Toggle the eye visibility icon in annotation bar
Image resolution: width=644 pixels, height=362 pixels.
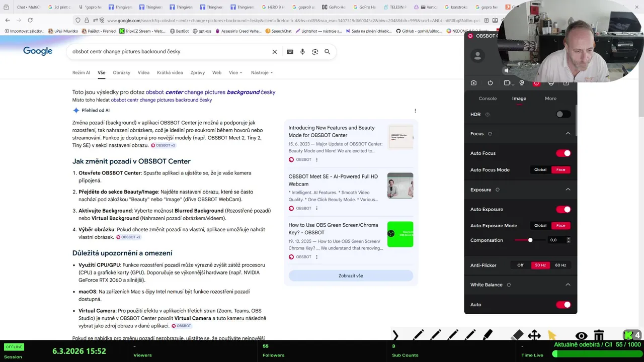tap(581, 336)
